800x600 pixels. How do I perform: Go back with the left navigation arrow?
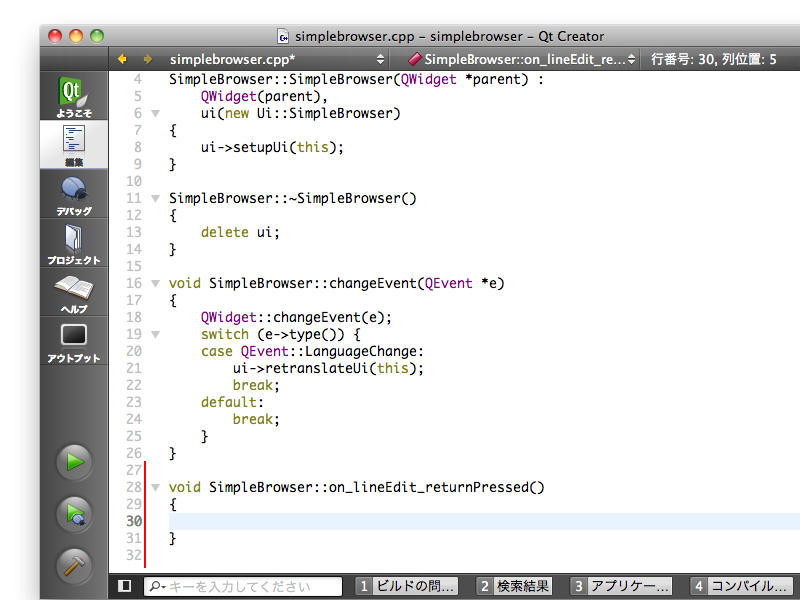click(x=123, y=59)
